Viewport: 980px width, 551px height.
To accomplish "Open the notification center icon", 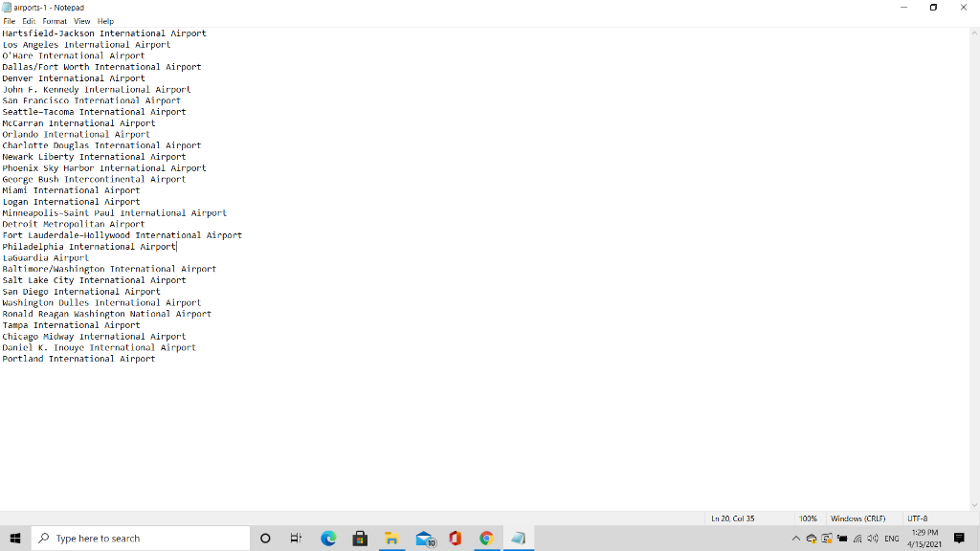I will click(x=959, y=539).
